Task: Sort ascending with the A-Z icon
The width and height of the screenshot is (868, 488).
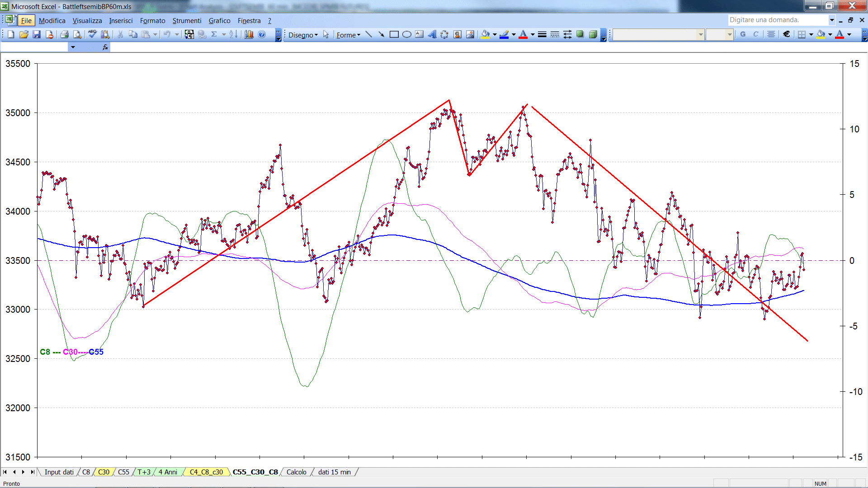Action: pyautogui.click(x=233, y=34)
